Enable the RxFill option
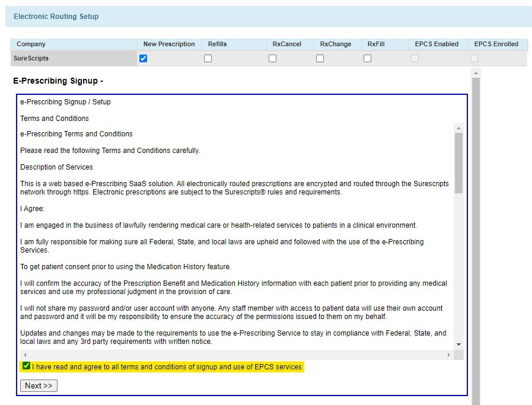 [367, 58]
